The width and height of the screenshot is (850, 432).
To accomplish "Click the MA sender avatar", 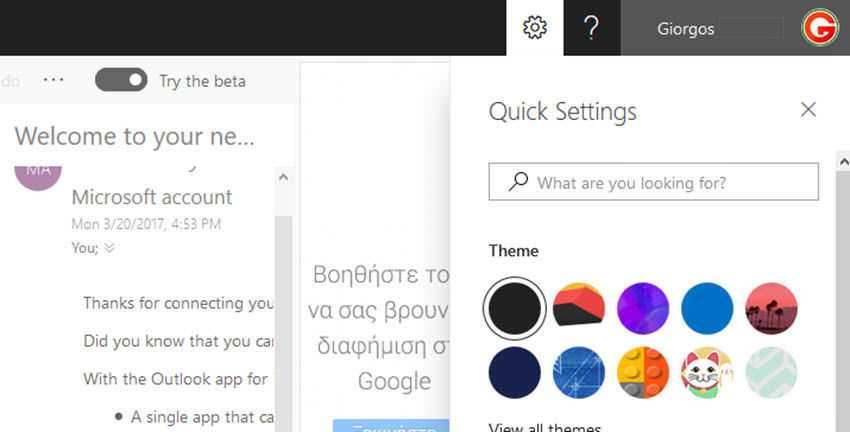I will (x=38, y=170).
